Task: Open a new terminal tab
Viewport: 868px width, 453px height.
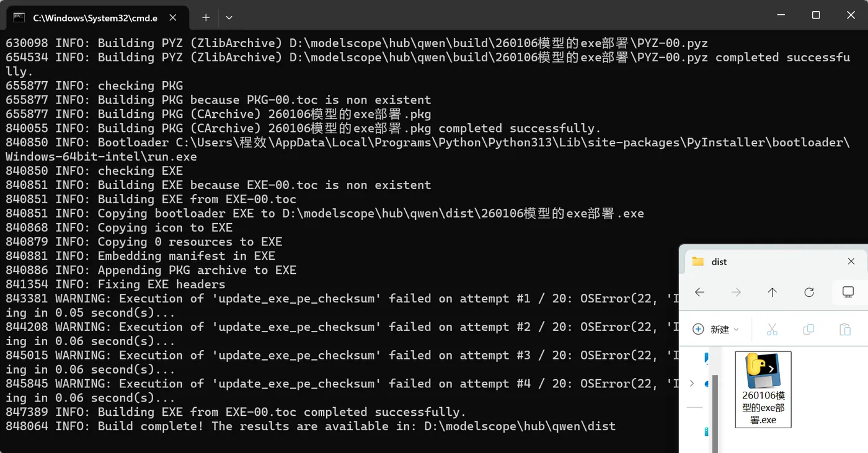Action: coord(206,17)
